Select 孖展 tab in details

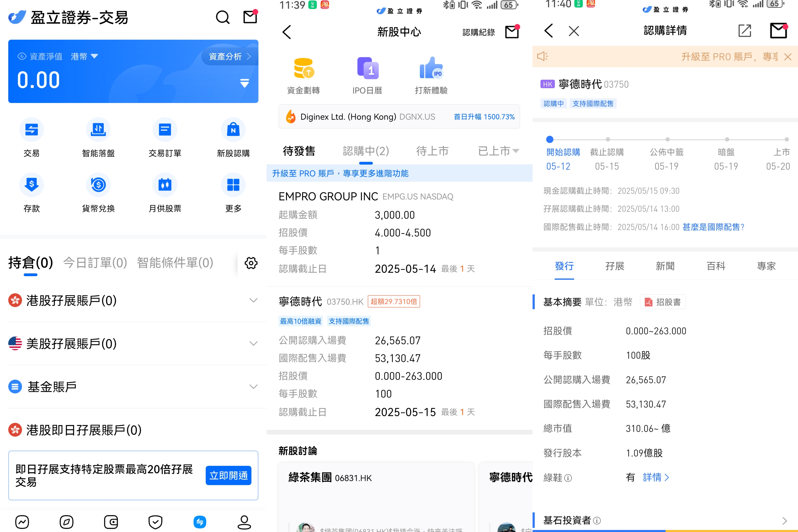(x=614, y=266)
